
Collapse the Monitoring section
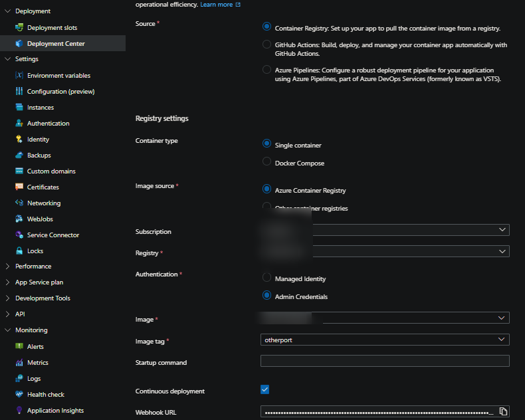8,330
